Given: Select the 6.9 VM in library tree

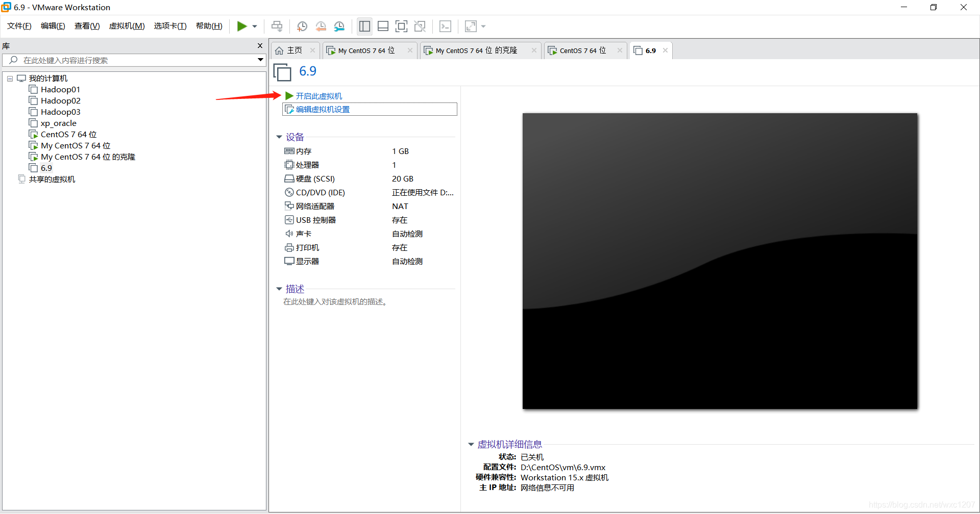Looking at the screenshot, I should pyautogui.click(x=41, y=168).
